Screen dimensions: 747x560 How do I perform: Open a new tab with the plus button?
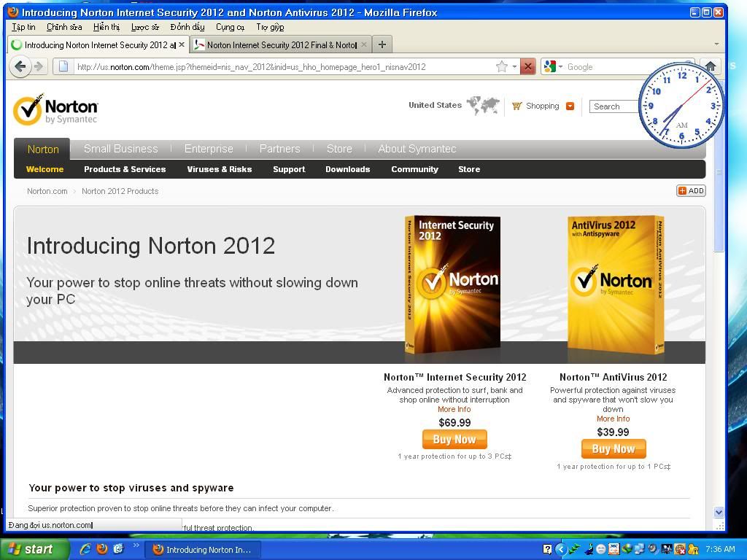pos(382,44)
